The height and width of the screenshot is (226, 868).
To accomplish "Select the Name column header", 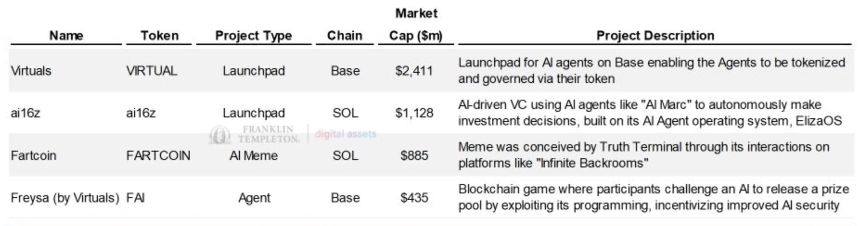I will coord(66,35).
